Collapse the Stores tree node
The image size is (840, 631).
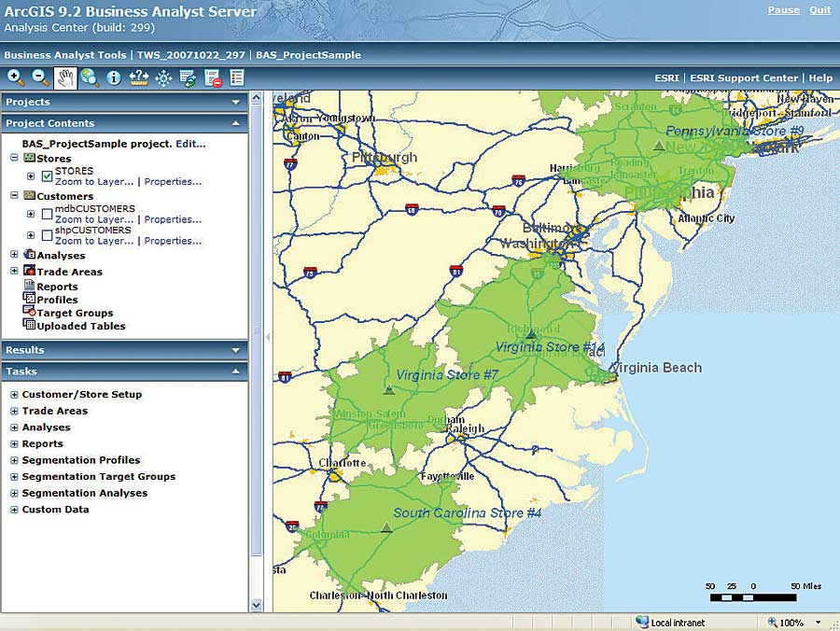coord(14,158)
